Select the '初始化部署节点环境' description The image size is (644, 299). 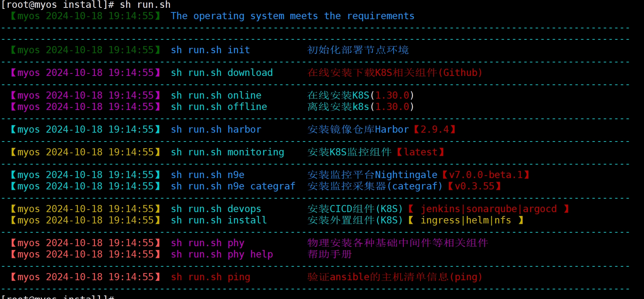pos(358,50)
